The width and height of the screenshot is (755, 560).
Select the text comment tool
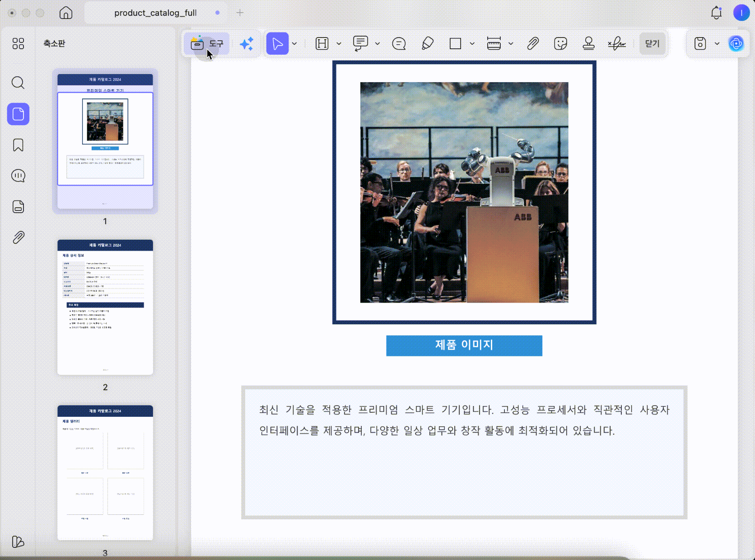click(x=360, y=44)
